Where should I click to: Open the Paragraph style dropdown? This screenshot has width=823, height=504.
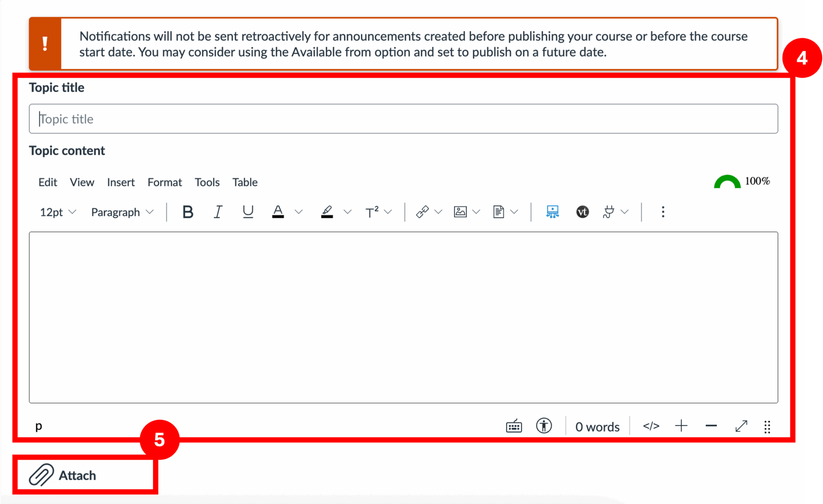coord(121,212)
